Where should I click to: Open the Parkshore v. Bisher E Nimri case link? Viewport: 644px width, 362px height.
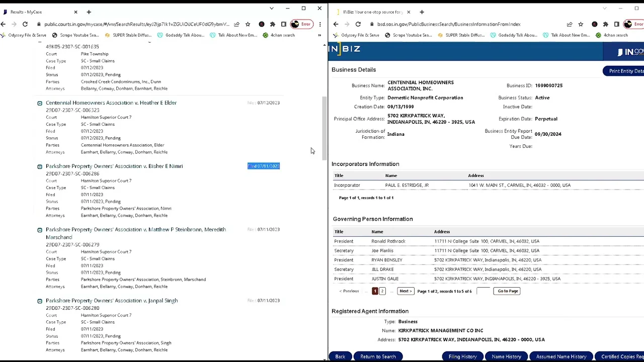click(x=114, y=166)
